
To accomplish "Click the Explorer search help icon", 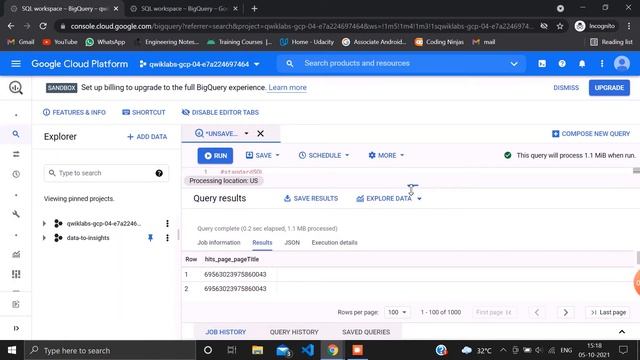I will pos(159,173).
